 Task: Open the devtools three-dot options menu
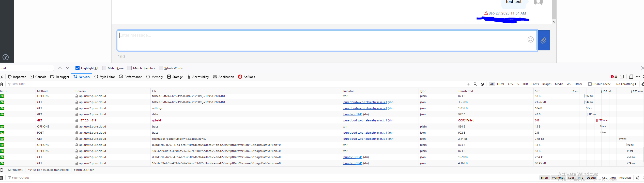coord(638,77)
